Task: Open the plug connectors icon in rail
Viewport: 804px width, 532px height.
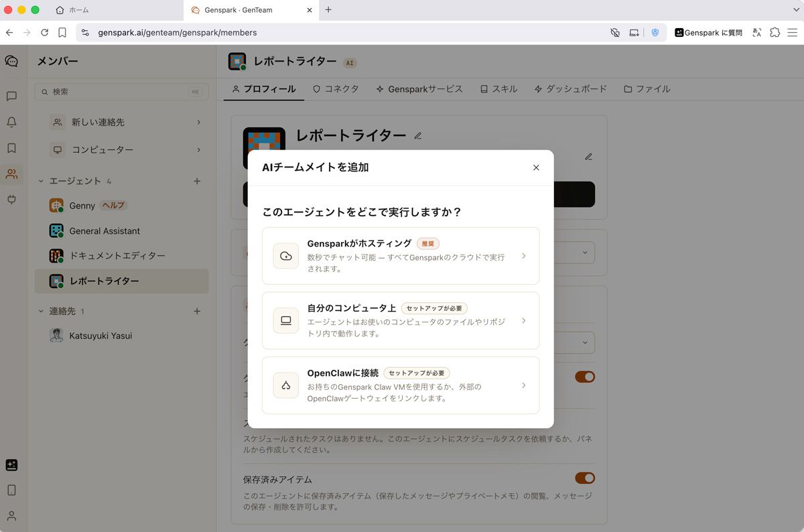Action: [11, 199]
